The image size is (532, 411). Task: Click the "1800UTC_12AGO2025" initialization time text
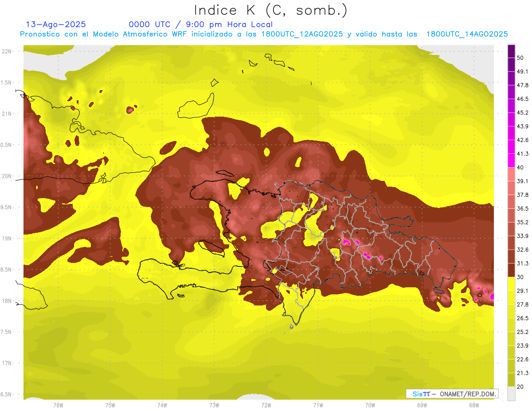(302, 34)
